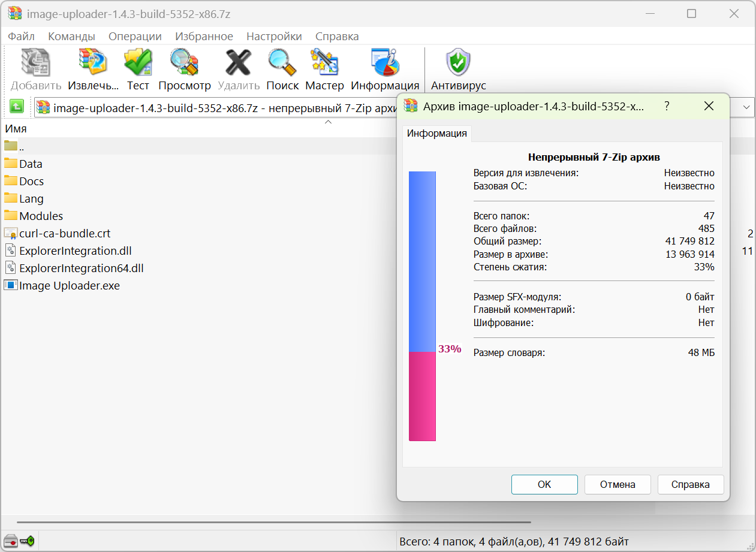Click the Docs folder name

click(x=32, y=181)
